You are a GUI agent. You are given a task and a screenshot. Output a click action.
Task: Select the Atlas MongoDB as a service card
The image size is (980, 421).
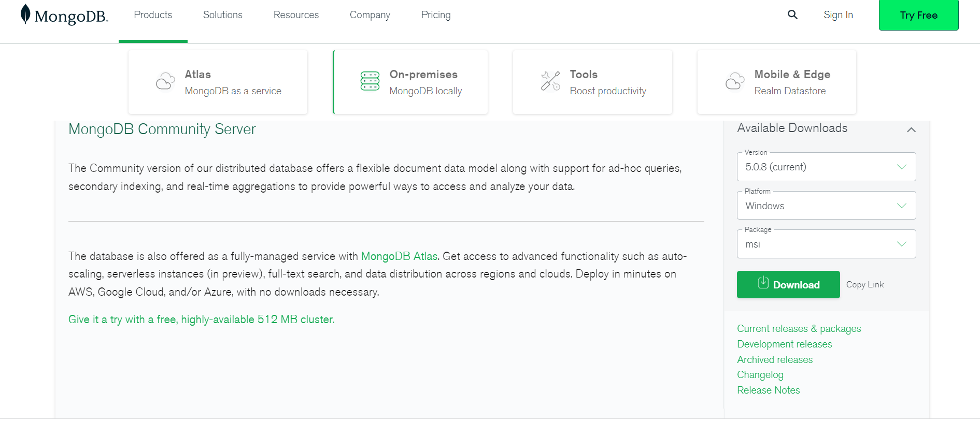pyautogui.click(x=218, y=82)
